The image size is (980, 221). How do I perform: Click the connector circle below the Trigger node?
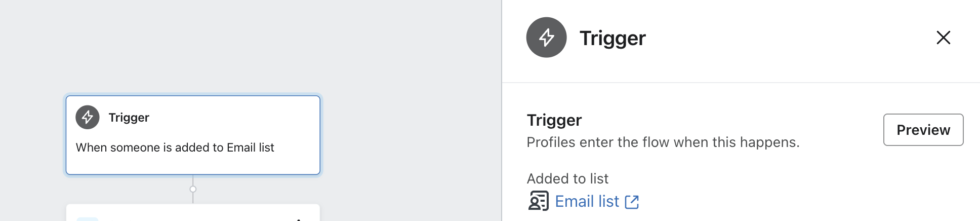193,189
